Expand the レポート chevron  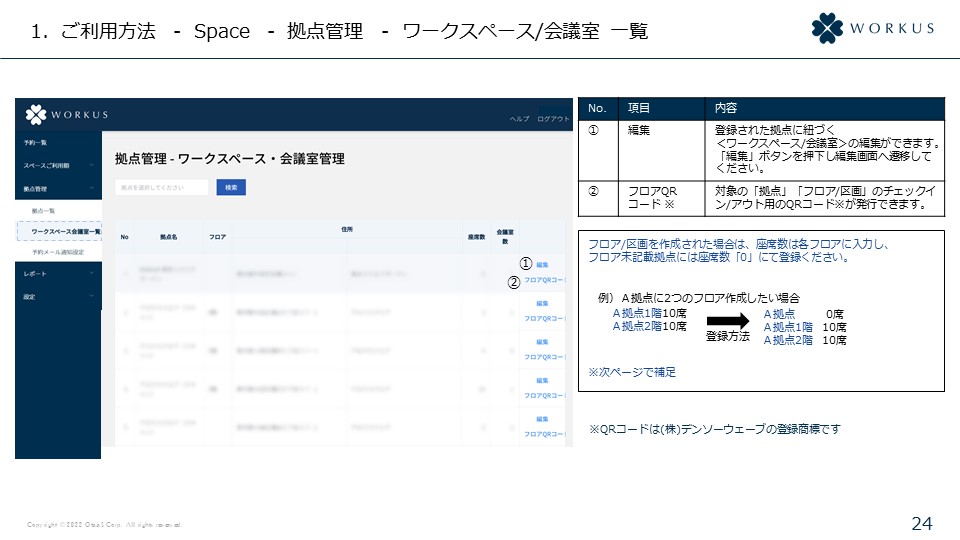point(92,273)
